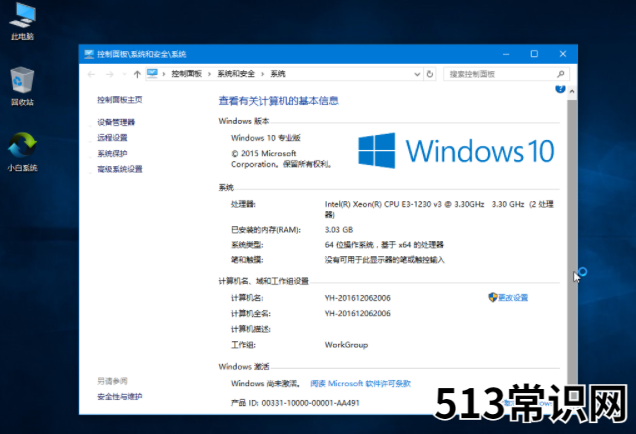Open 远程设置 from sidebar

click(x=112, y=138)
